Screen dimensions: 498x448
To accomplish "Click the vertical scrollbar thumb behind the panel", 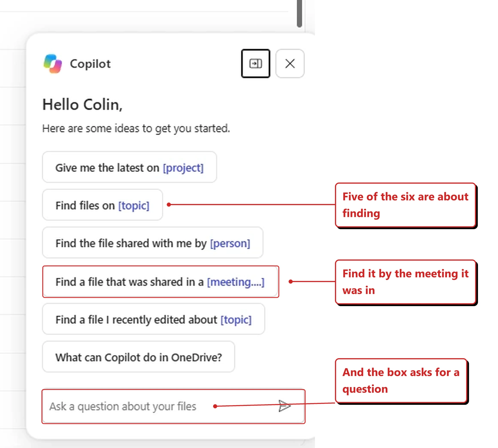I will click(x=299, y=13).
